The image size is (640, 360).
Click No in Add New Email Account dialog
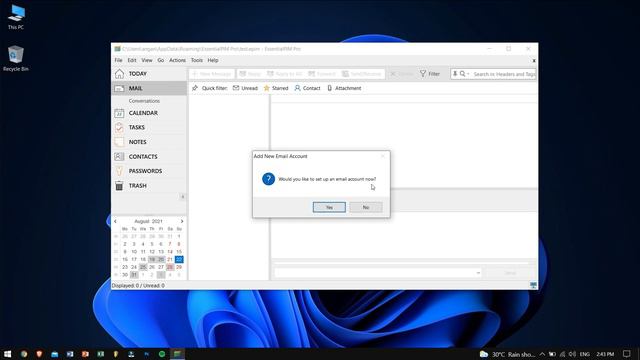(x=366, y=207)
